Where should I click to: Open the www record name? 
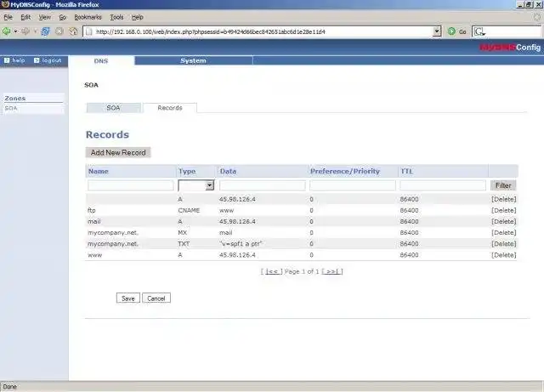click(x=95, y=255)
